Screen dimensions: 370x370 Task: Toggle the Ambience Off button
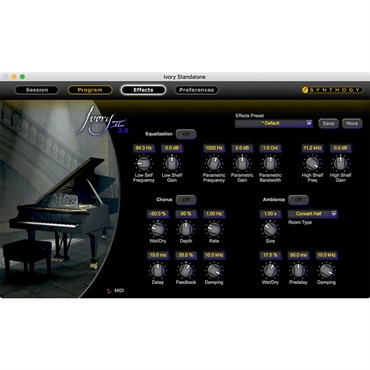point(298,200)
